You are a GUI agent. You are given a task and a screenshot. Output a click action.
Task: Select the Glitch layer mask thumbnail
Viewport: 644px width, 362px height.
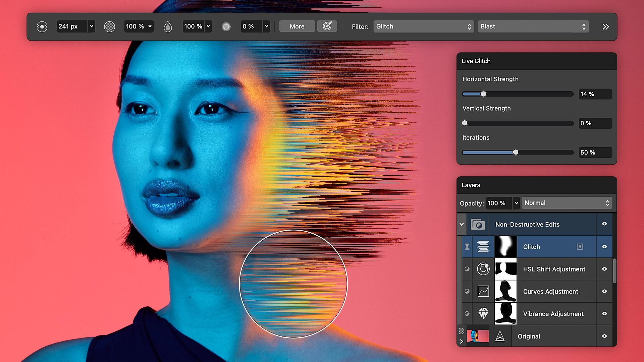(x=505, y=246)
